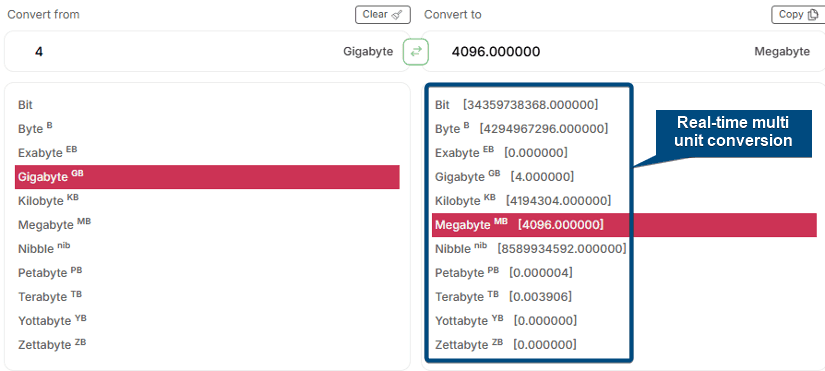Select Zettabyte in Convert from list
Image resolution: width=825 pixels, height=371 pixels.
click(x=207, y=345)
